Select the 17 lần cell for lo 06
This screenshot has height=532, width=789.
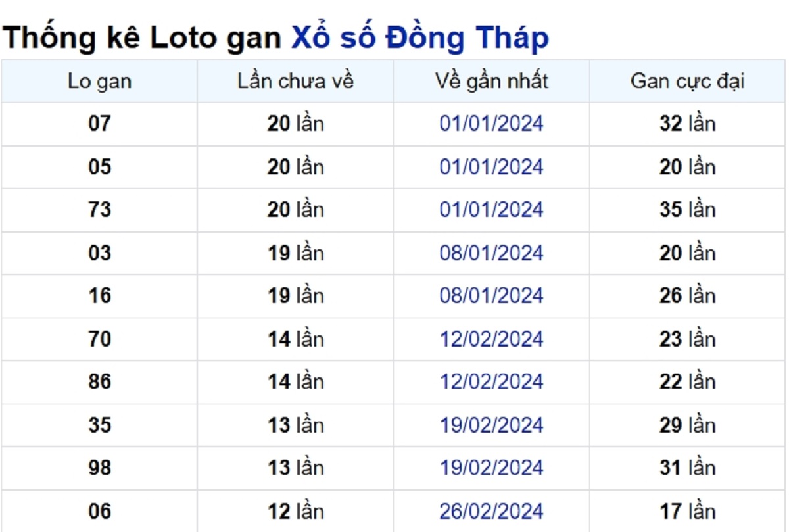pos(687,511)
